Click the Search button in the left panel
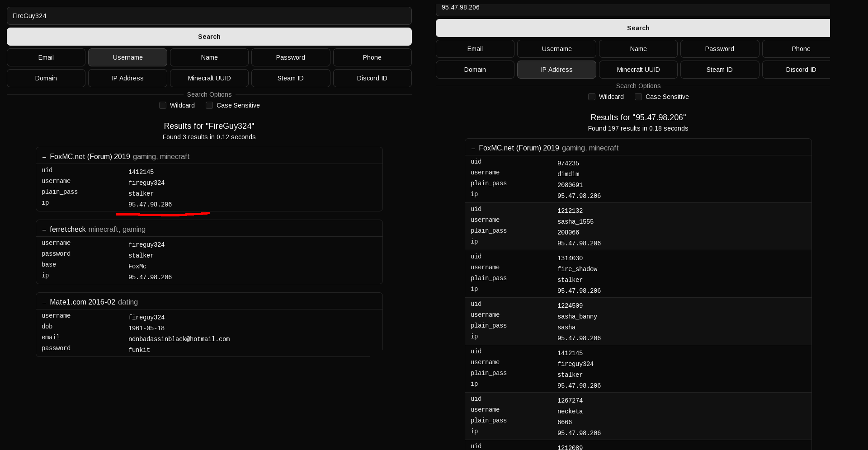Screen dimensions: 868x450 pyautogui.click(x=209, y=37)
